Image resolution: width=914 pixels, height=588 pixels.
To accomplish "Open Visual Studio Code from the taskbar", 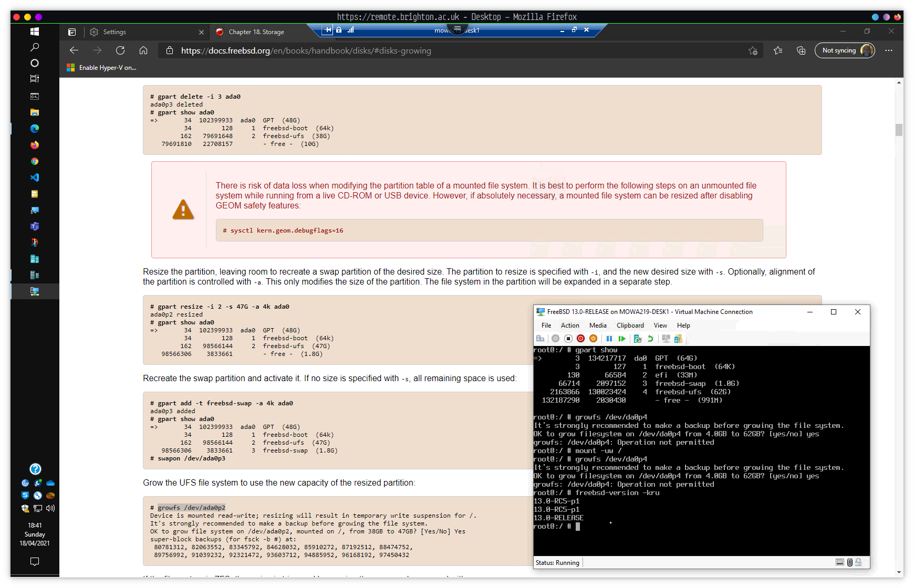I will click(x=35, y=177).
